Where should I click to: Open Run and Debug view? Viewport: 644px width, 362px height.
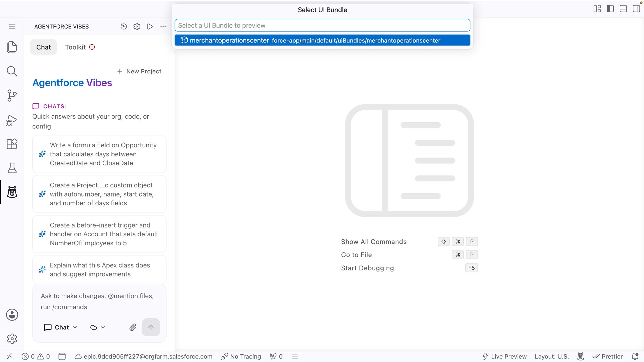coord(12,120)
